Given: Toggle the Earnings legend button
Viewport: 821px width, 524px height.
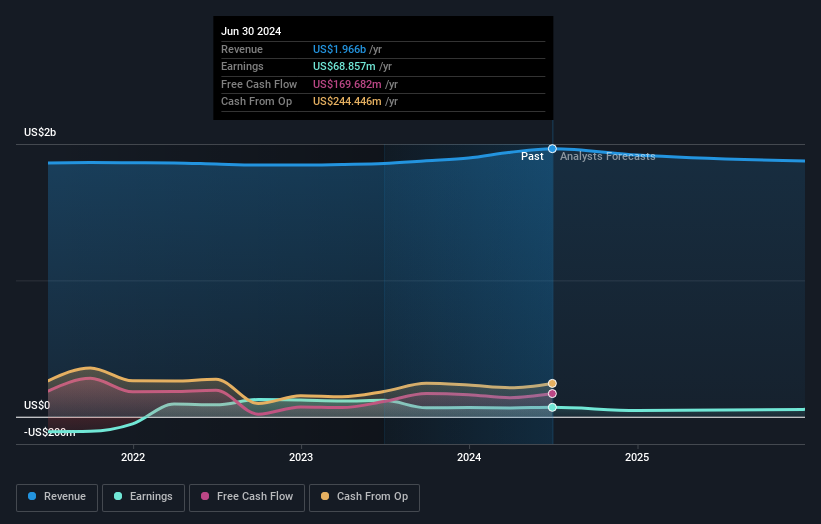Looking at the screenshot, I should (x=143, y=497).
